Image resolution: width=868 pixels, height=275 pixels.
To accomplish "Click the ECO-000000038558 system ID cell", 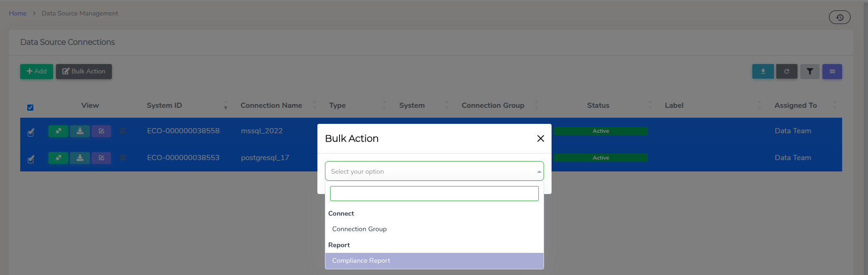I will click(183, 131).
